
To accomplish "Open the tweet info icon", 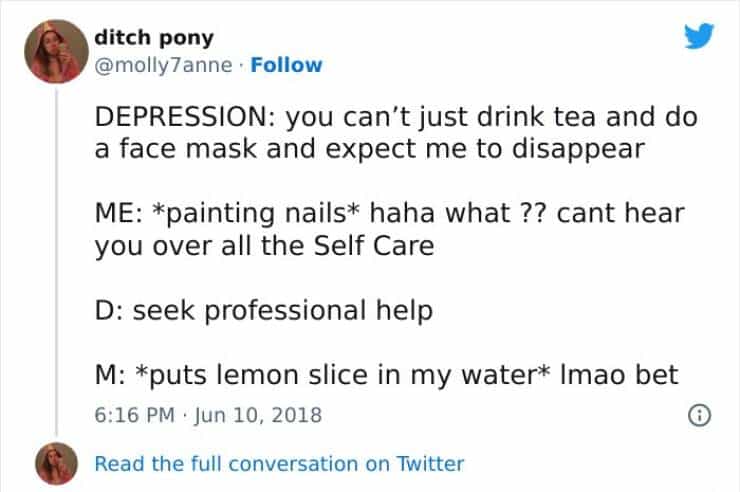I will (x=696, y=415).
